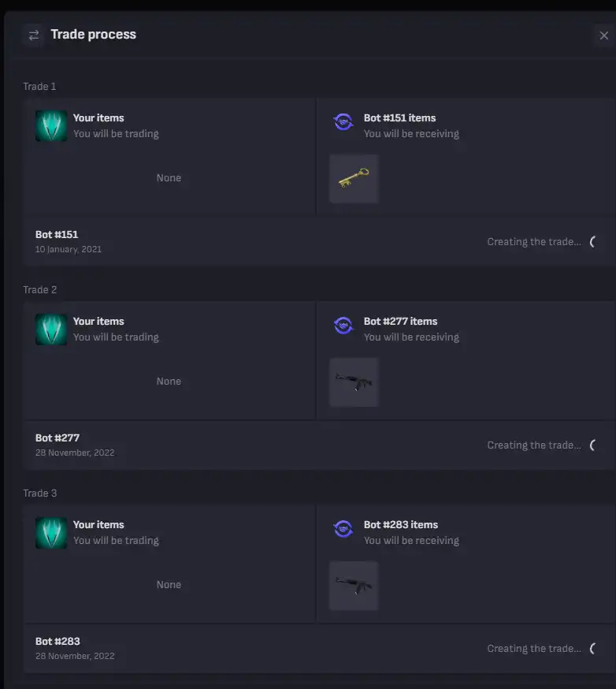Viewport: 616px width, 689px height.
Task: Click your green avatar in Trade 3
Action: [51, 533]
